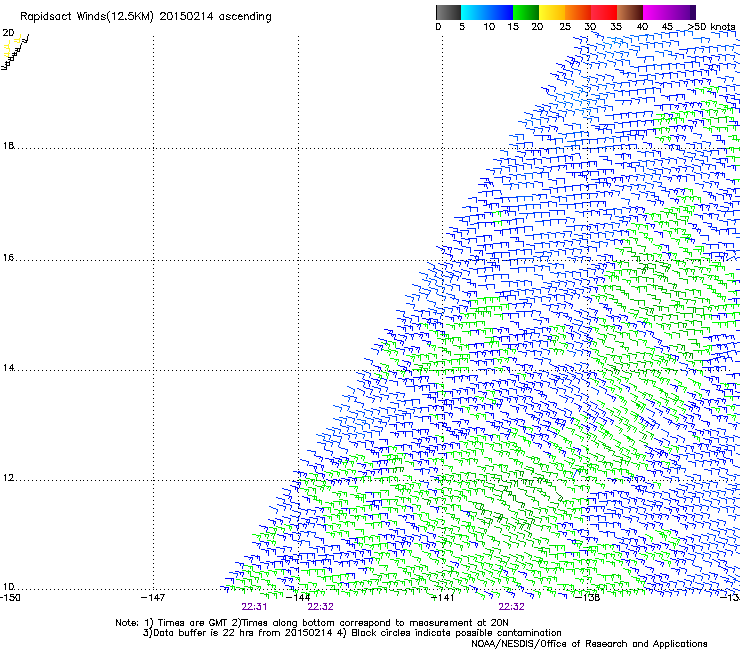Click the -141 longitude axis label
The height and width of the screenshot is (650, 740).
(x=443, y=598)
